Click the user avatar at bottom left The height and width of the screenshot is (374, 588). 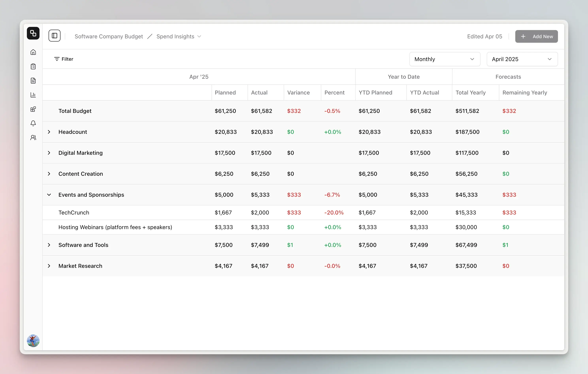pos(33,341)
